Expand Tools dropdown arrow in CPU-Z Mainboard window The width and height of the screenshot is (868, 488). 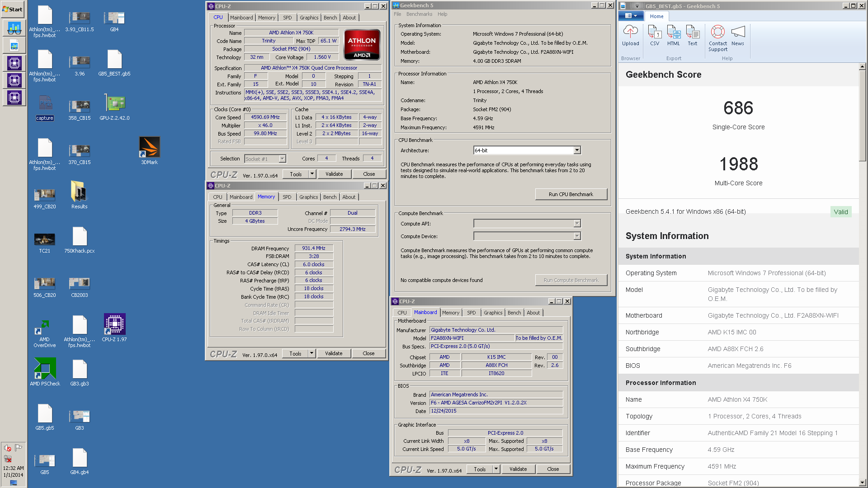[496, 469]
